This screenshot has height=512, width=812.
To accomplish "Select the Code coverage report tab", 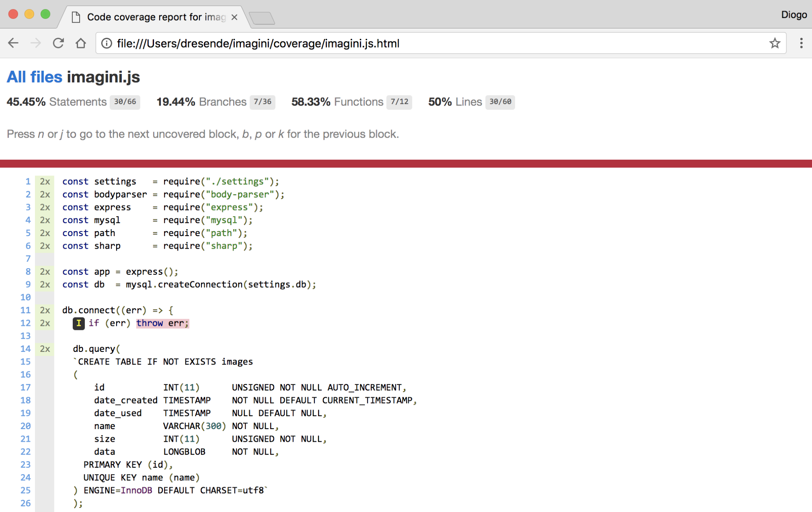I will [154, 17].
